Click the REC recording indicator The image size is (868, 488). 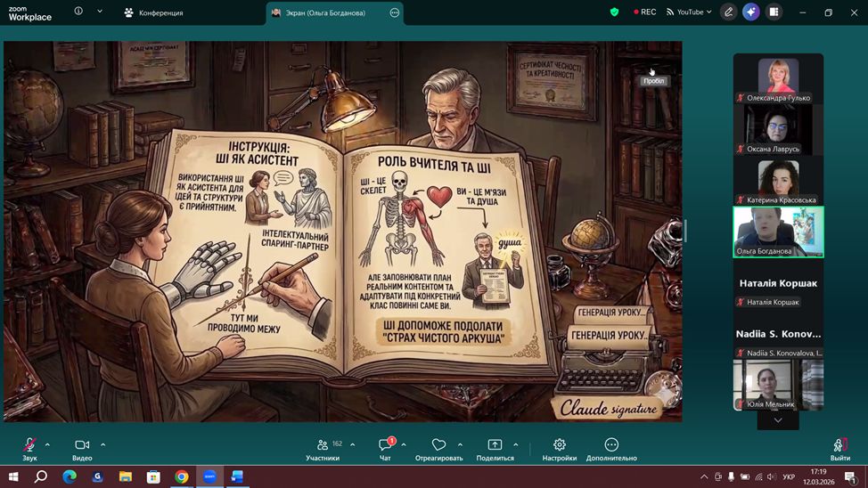point(644,12)
